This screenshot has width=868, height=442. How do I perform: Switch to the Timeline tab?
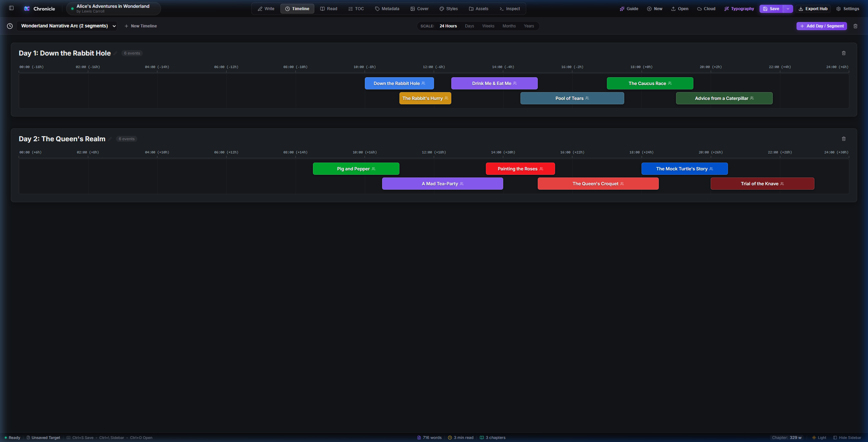297,9
